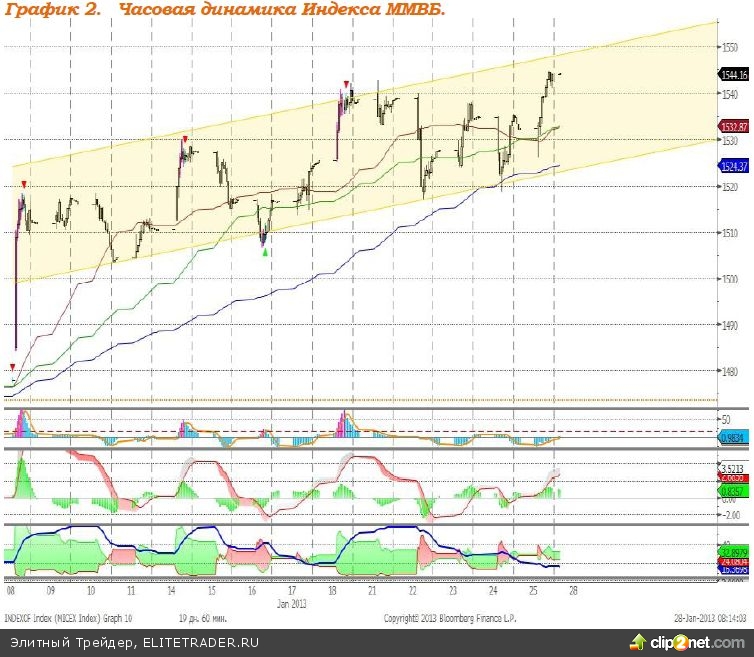Image resolution: width=754 pixels, height=657 pixels.
Task: Click the 16 date label on the time axis
Action: click(252, 591)
